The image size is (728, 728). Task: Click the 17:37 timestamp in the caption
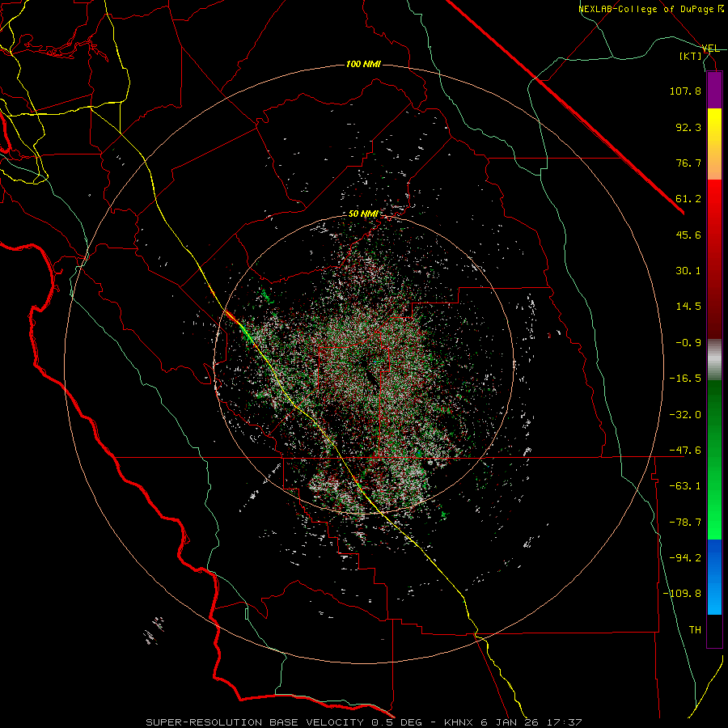(565, 722)
